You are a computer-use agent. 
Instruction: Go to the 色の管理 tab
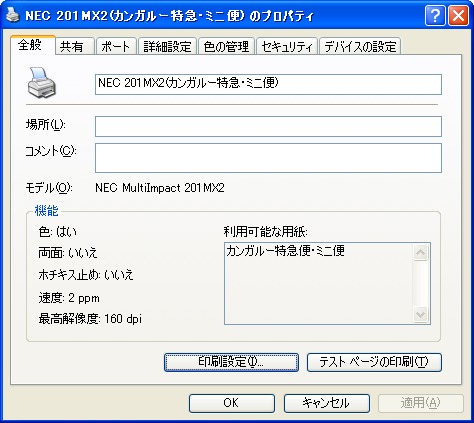pyautogui.click(x=227, y=46)
